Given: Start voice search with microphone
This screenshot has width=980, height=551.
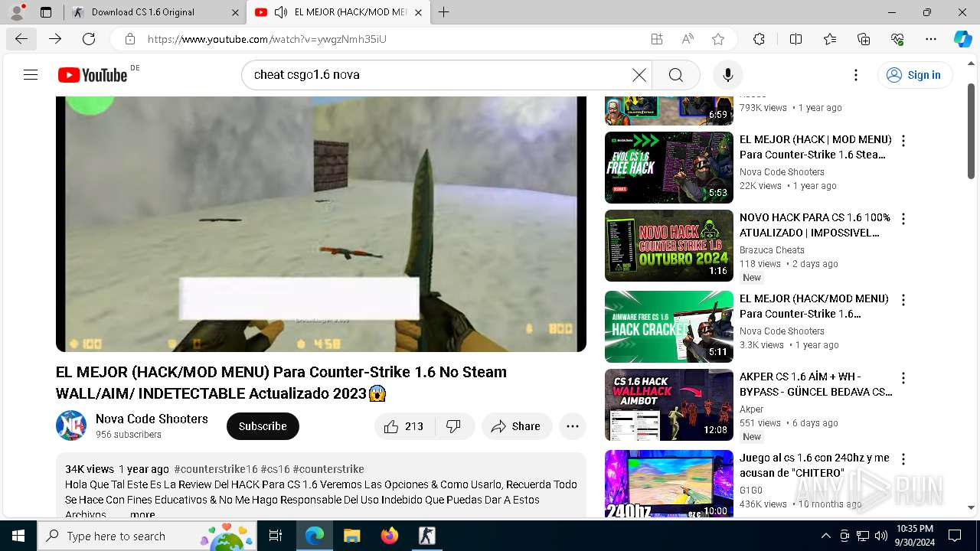Looking at the screenshot, I should coord(728,75).
